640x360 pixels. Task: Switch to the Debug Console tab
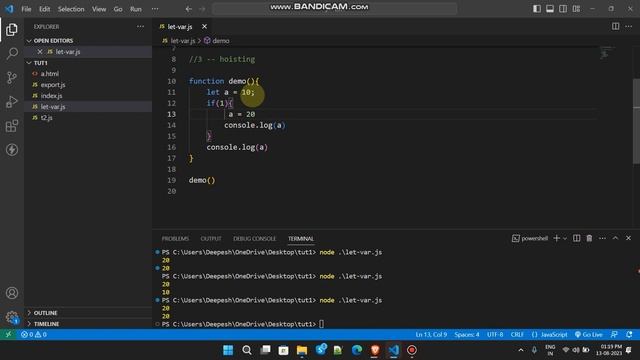254,238
